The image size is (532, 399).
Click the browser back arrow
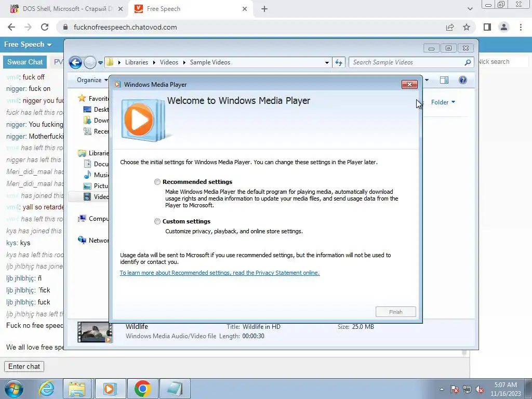pyautogui.click(x=11, y=27)
